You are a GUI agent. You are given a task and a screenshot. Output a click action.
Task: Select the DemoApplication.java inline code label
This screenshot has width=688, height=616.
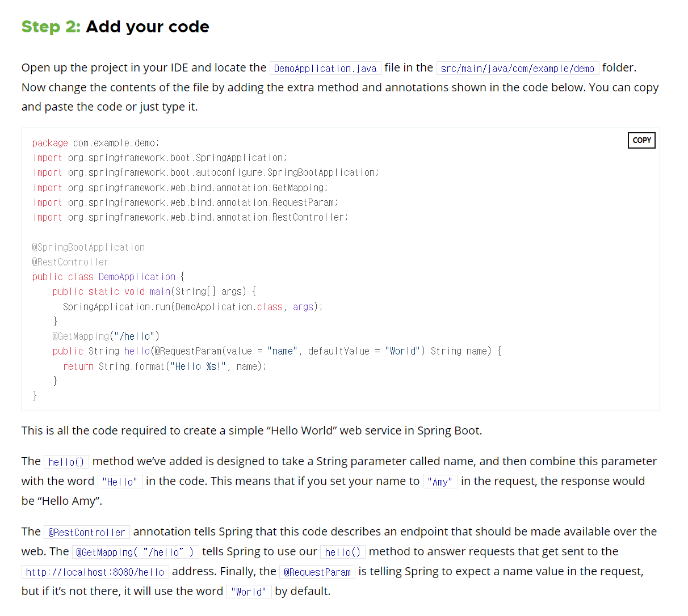[325, 68]
